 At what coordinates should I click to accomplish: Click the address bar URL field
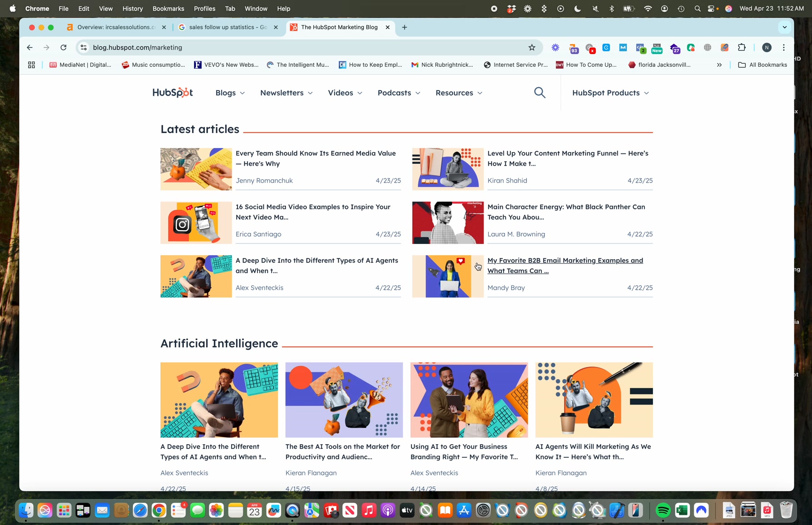click(304, 48)
